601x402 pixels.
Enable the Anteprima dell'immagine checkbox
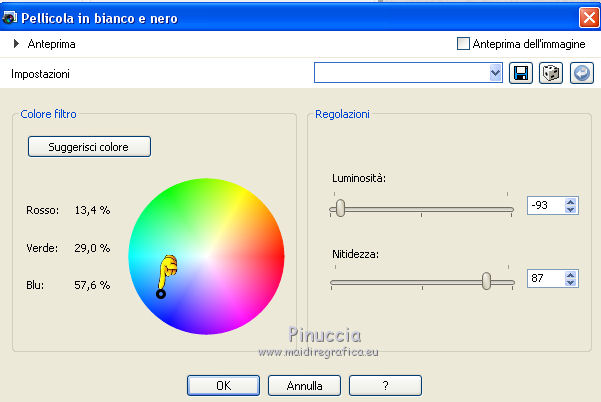463,44
